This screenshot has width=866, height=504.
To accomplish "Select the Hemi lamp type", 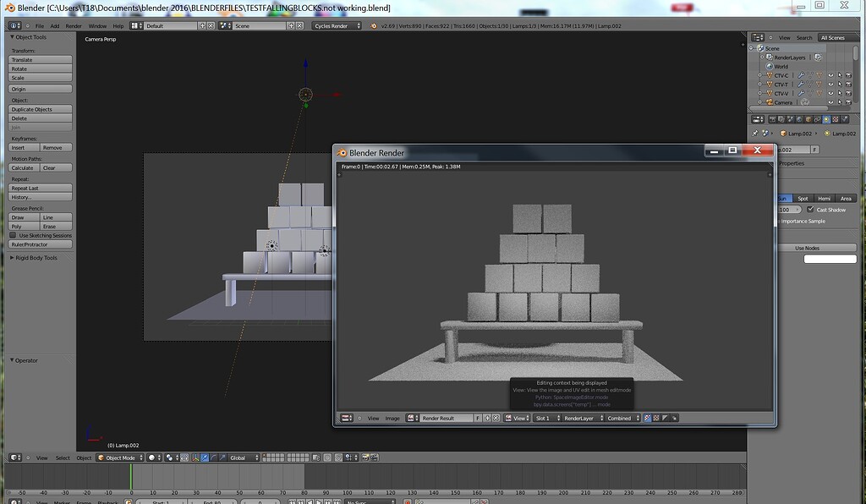I will [x=824, y=199].
